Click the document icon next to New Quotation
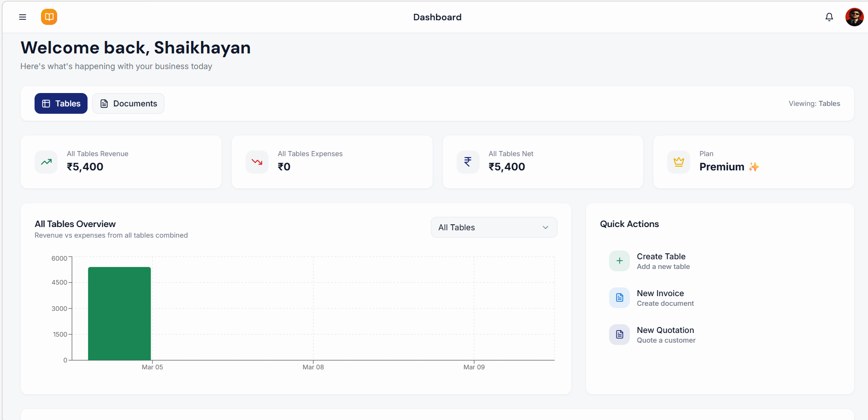 (x=619, y=334)
